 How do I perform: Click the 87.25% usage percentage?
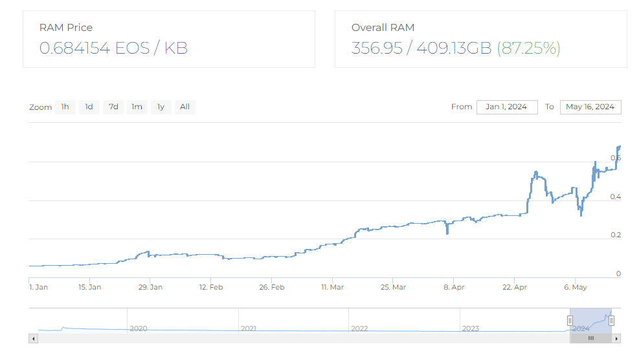[x=528, y=48]
